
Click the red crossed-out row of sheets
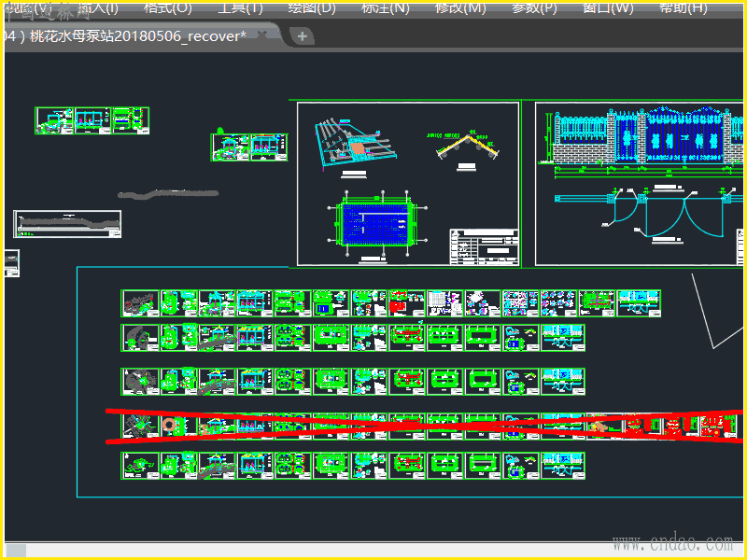[x=420, y=426]
